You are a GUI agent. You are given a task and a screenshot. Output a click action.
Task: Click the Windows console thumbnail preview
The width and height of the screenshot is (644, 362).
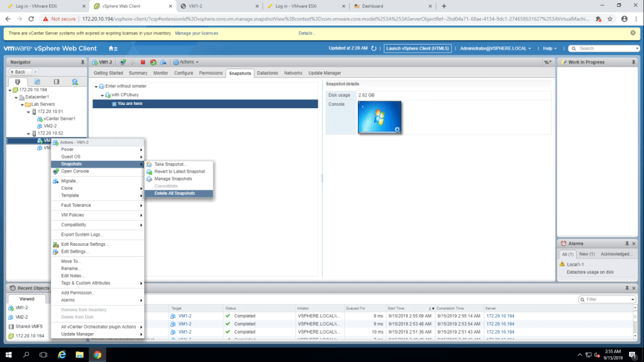coord(380,117)
